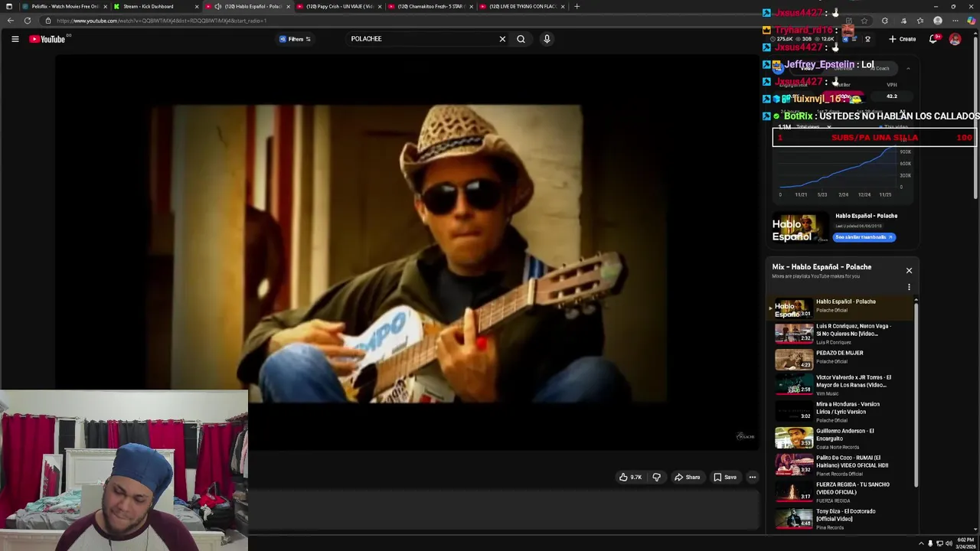Toggle the Filters option beside the search box
The image size is (980, 551).
point(295,39)
